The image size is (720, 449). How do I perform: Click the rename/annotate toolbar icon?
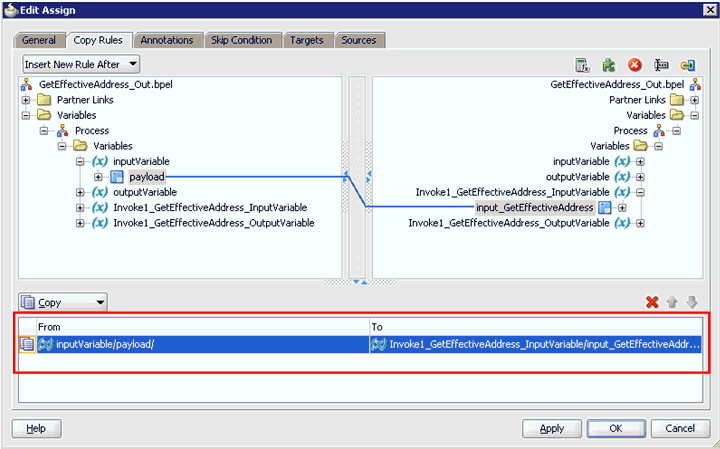click(x=661, y=65)
